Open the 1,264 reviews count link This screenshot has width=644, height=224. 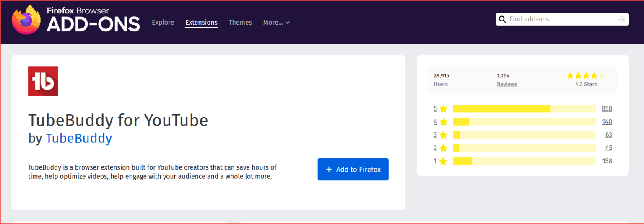tap(503, 76)
